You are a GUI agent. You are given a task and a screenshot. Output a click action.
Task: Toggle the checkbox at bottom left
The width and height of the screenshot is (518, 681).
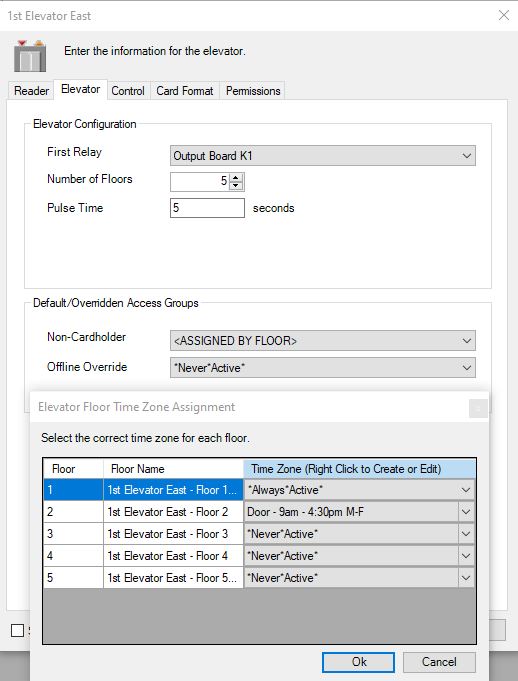pos(17,630)
